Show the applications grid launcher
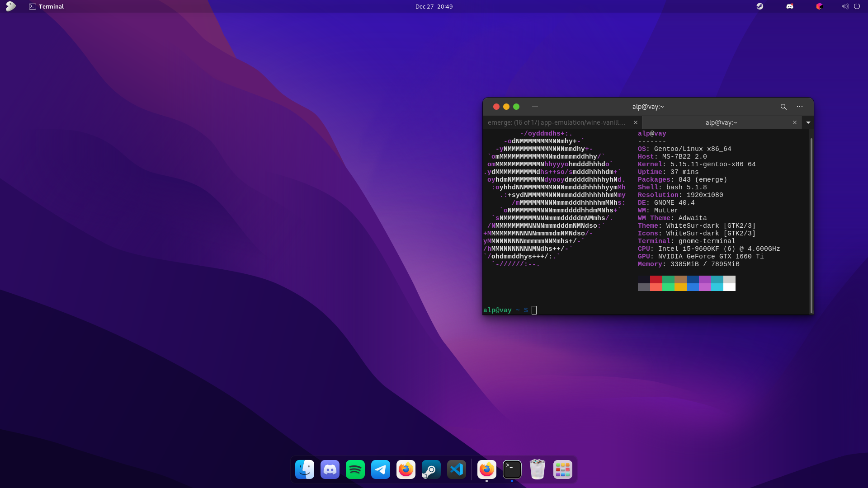The height and width of the screenshot is (488, 868). click(563, 470)
